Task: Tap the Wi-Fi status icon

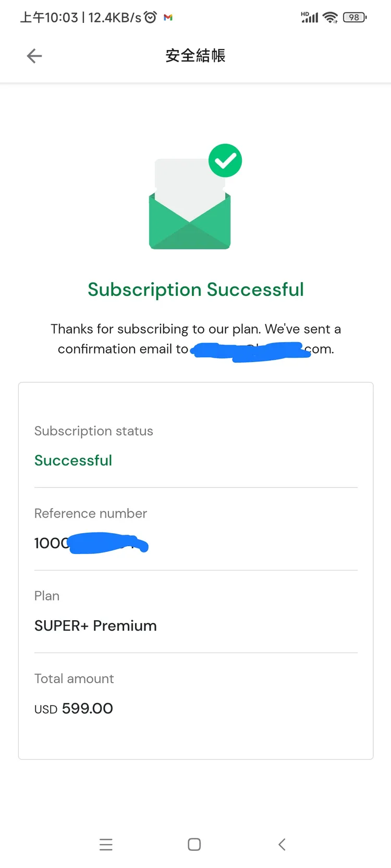Action: [x=330, y=18]
